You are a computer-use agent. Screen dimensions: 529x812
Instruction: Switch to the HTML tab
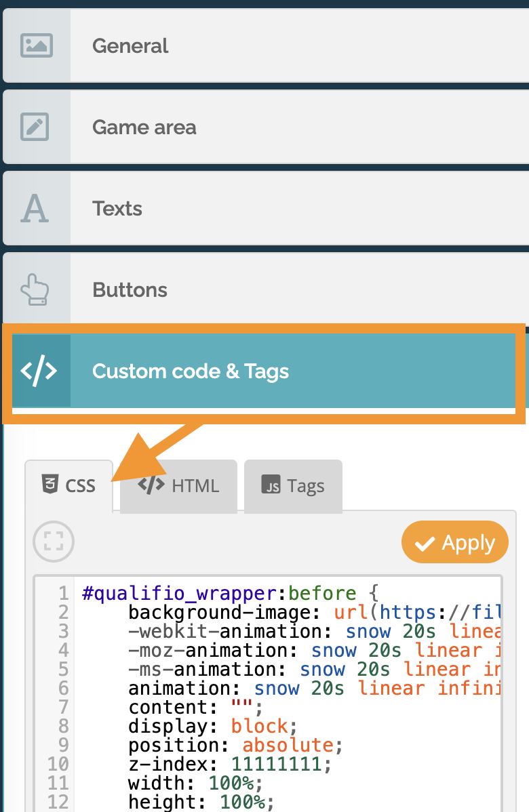(x=179, y=486)
